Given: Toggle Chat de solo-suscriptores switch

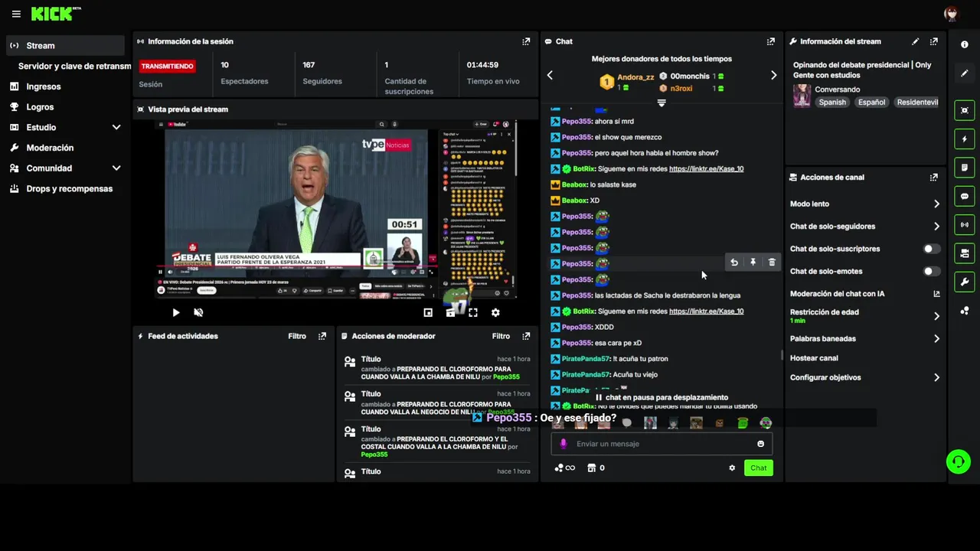Looking at the screenshot, I should tap(931, 249).
